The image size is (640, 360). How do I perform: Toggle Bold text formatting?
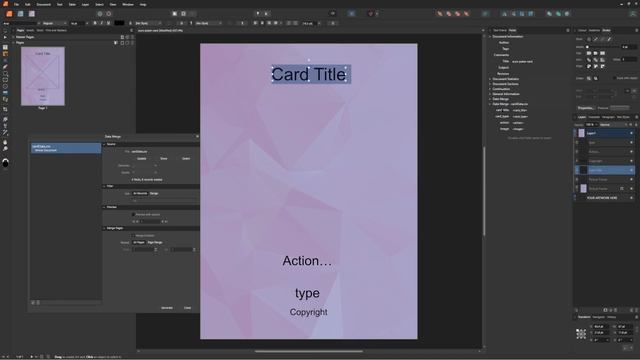pyautogui.click(x=95, y=23)
